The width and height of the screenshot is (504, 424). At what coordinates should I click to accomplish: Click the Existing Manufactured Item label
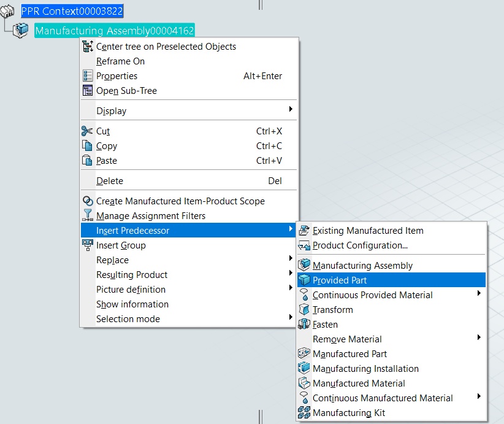click(368, 231)
